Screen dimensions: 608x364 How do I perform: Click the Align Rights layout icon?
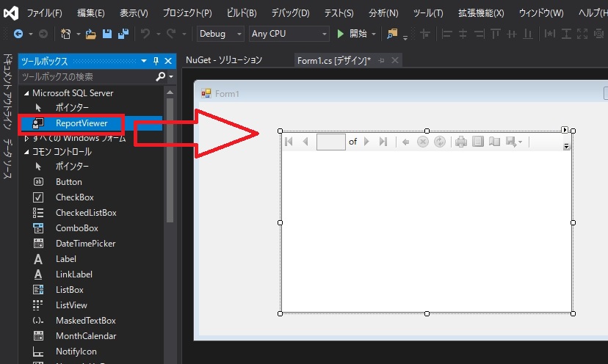click(x=479, y=34)
